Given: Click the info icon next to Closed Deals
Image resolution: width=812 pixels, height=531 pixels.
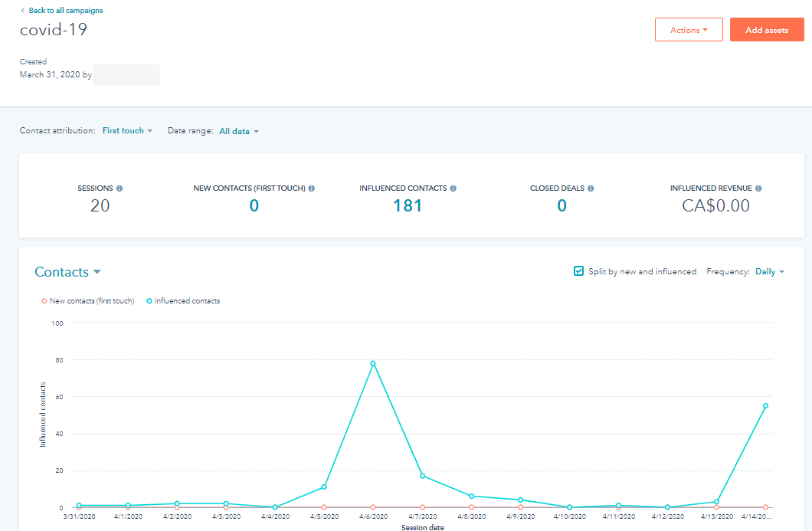Looking at the screenshot, I should point(591,188).
